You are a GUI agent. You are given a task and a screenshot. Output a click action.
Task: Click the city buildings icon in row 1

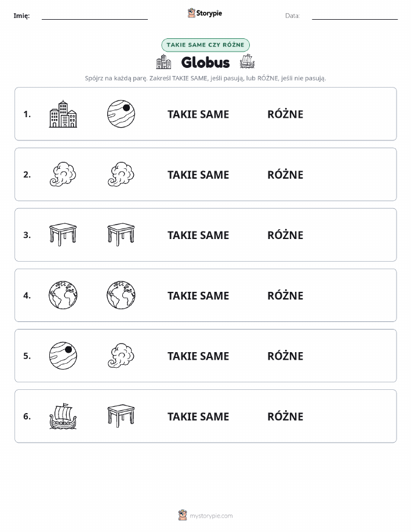[63, 114]
